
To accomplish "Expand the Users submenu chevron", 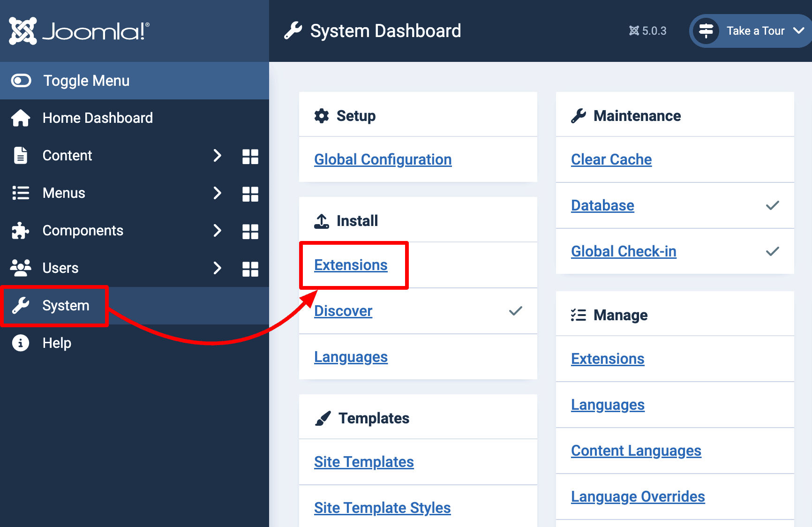I will pos(217,268).
